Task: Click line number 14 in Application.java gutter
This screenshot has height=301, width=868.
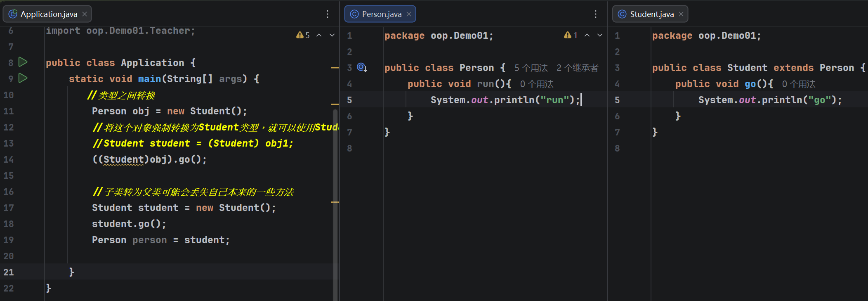Action: (x=9, y=159)
